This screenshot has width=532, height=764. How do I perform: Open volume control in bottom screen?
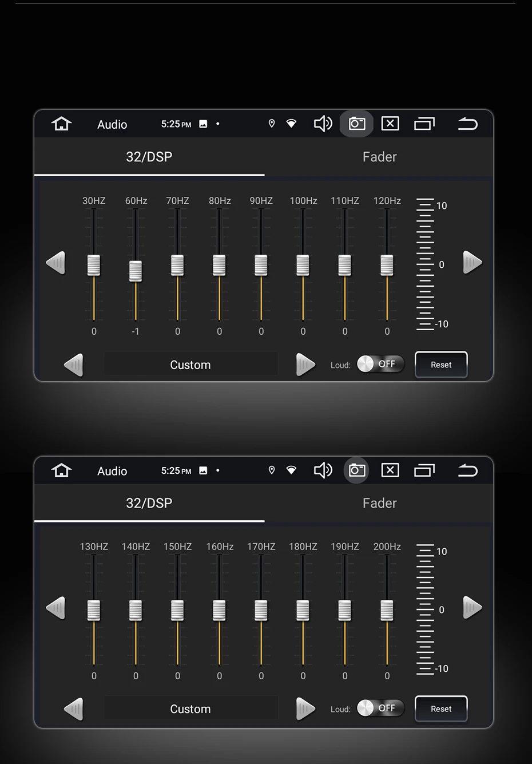pos(323,470)
